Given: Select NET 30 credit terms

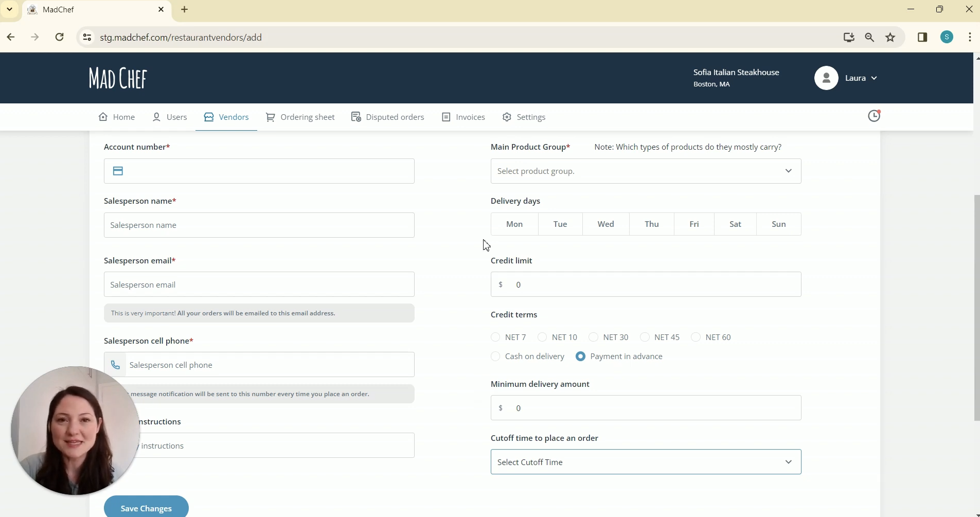Looking at the screenshot, I should (594, 337).
